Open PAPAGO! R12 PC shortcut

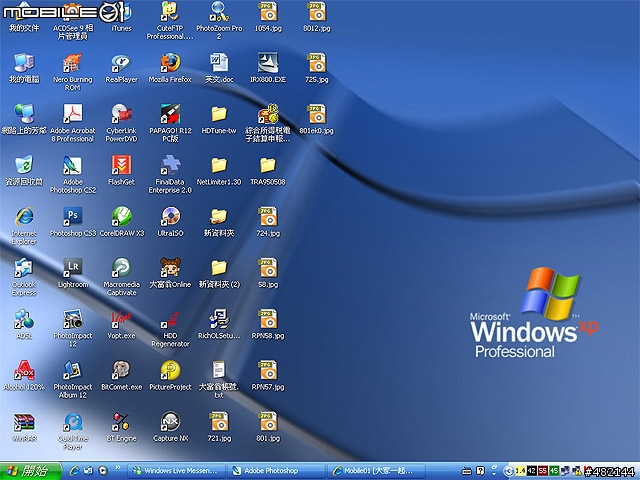coord(170,123)
